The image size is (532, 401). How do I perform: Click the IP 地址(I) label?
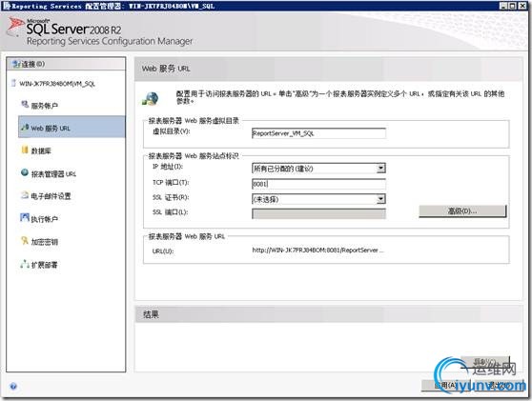[168, 167]
